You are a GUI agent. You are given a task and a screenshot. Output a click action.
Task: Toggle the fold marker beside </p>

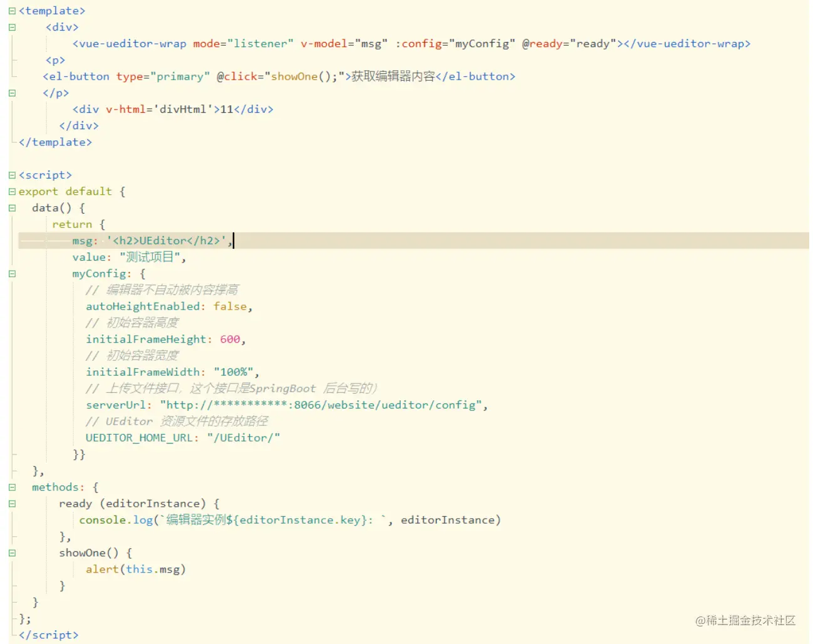[x=12, y=93]
